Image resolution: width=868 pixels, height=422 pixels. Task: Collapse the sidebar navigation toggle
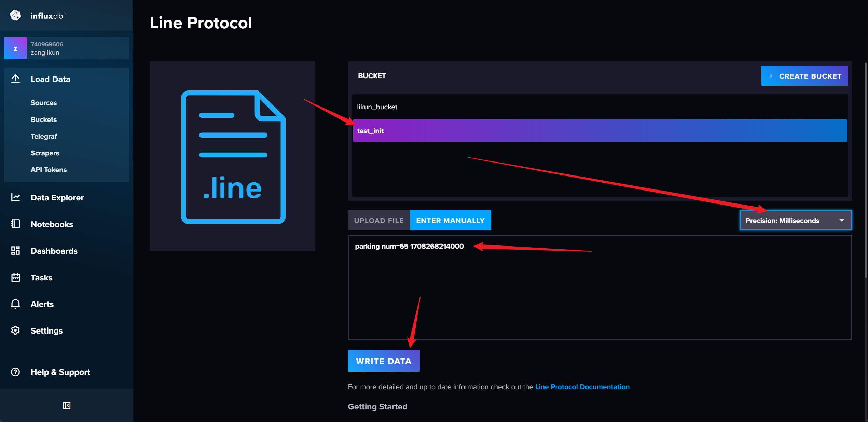[x=67, y=405]
